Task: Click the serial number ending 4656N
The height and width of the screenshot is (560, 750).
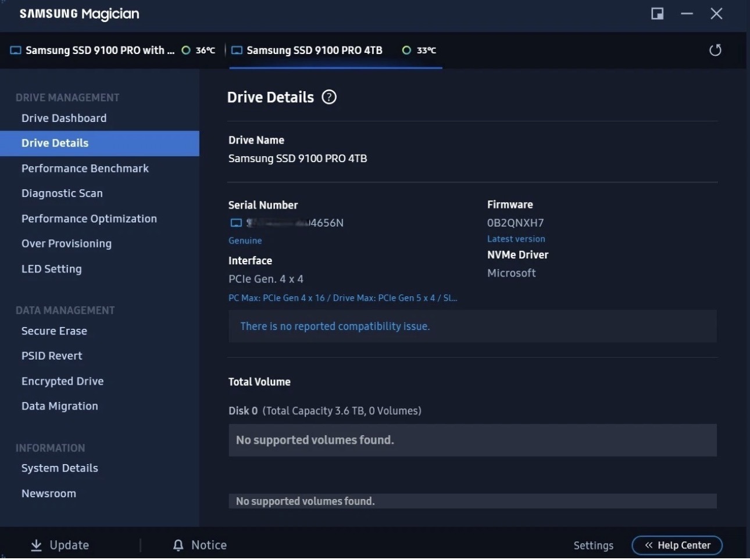Action: 295,222
